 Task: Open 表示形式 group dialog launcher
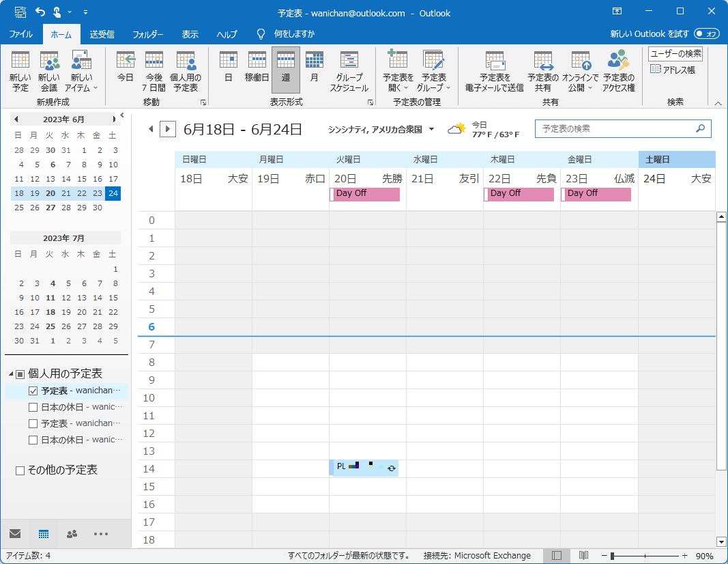pyautogui.click(x=370, y=102)
